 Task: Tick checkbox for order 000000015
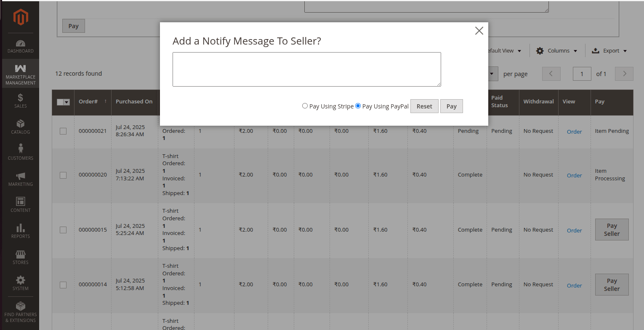point(63,230)
